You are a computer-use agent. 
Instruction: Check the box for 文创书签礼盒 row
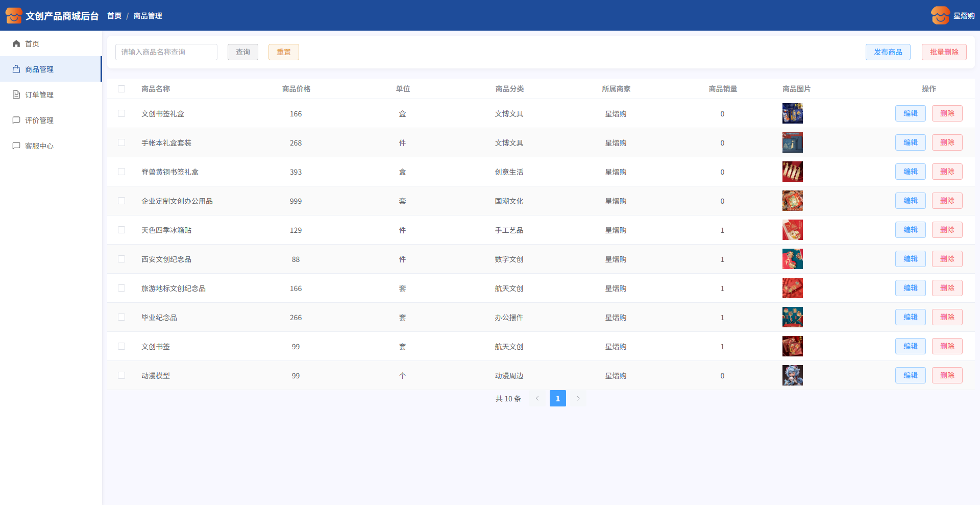point(121,114)
